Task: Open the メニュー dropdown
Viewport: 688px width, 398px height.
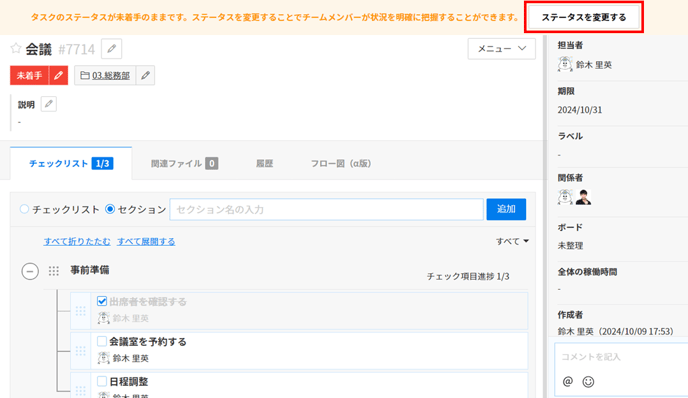Action: pos(502,49)
